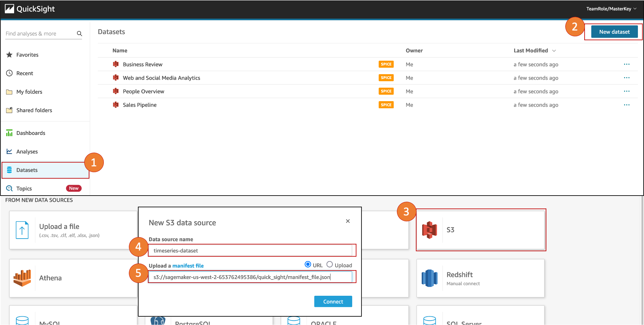This screenshot has width=644, height=325.
Task: Click the New badge beside Topics
Action: pos(74,188)
